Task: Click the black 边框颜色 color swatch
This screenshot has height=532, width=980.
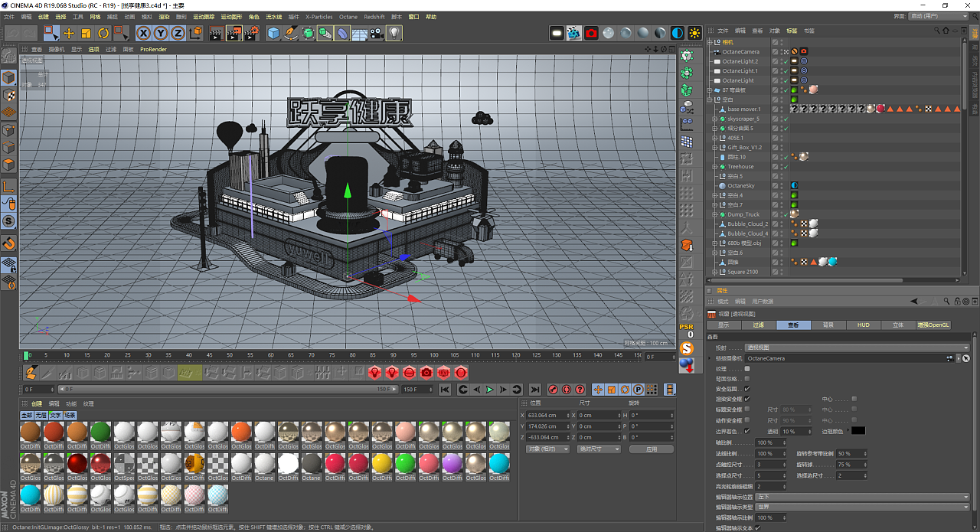Action: (858, 430)
